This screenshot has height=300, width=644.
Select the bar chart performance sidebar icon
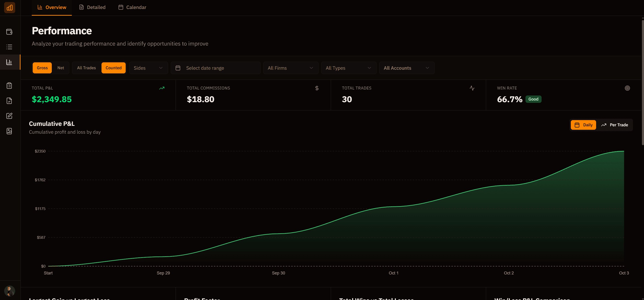[9, 62]
